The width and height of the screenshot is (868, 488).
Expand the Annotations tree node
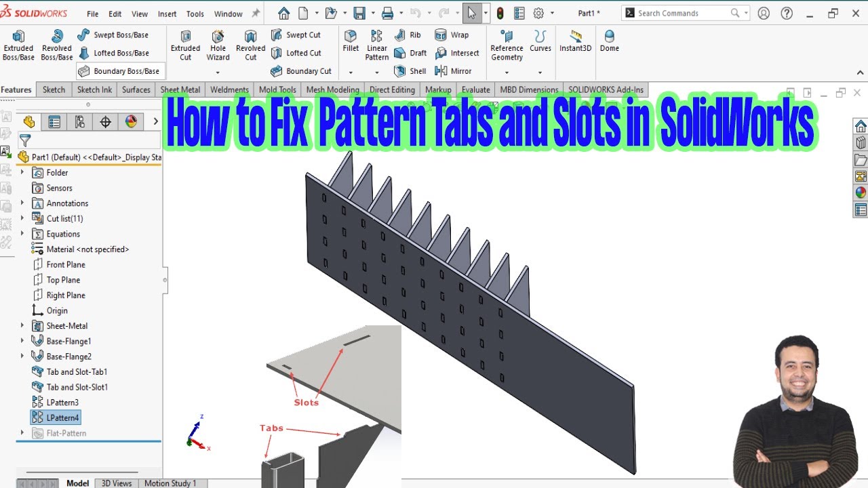click(x=22, y=203)
